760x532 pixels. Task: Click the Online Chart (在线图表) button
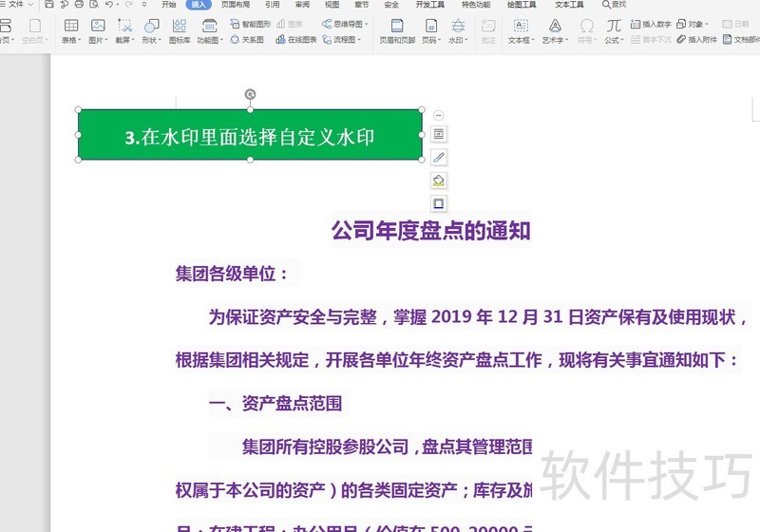(x=296, y=40)
